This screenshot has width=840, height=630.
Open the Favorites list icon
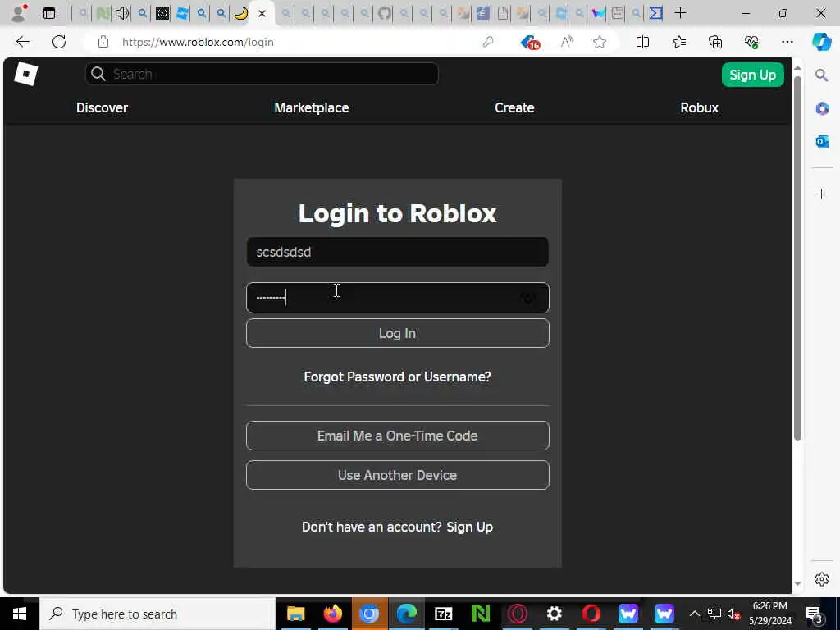click(x=678, y=42)
